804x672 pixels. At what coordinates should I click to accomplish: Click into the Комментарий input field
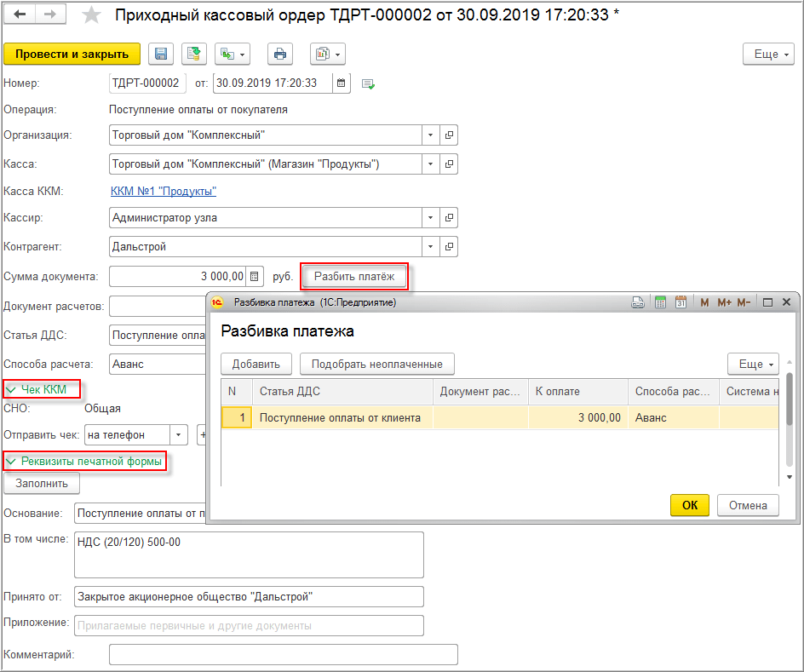click(283, 655)
